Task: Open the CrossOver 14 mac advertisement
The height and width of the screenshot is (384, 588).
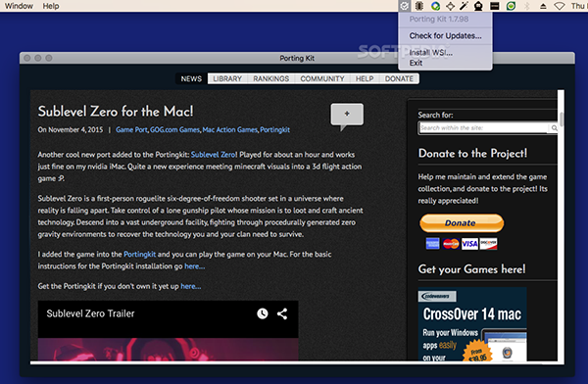Action: click(472, 324)
